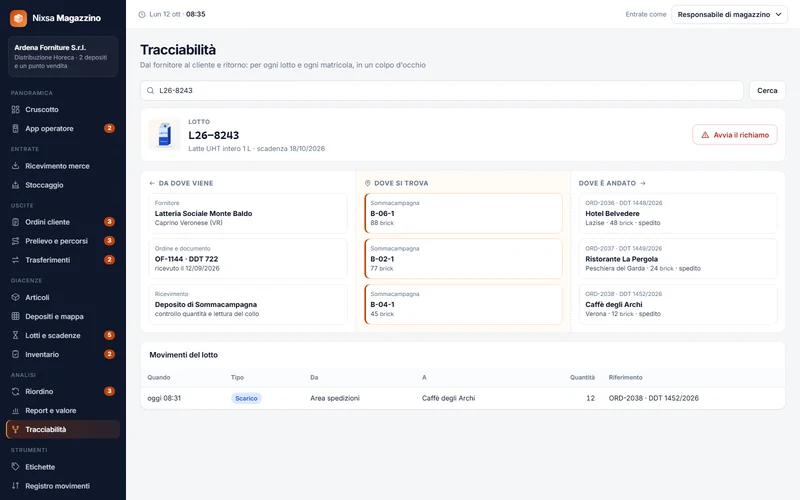The height and width of the screenshot is (500, 800).
Task: Click the right arrow at Dove è andato
Action: click(x=643, y=183)
